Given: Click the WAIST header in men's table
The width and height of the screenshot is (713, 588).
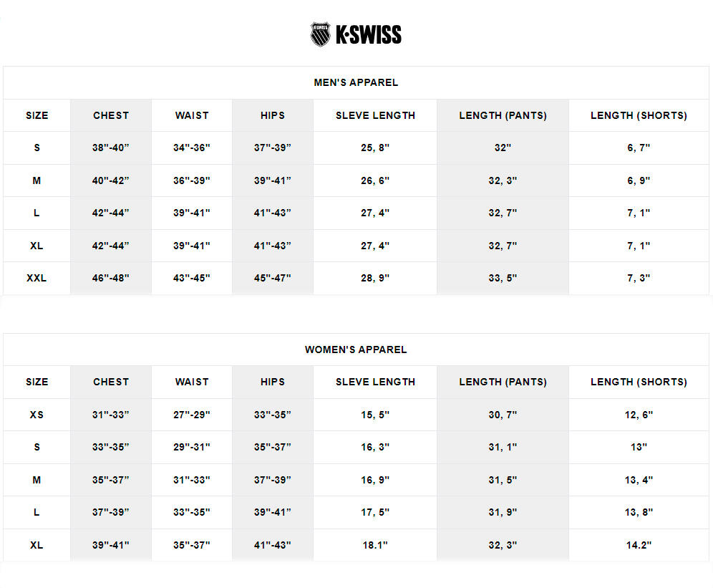Looking at the screenshot, I should tap(192, 115).
